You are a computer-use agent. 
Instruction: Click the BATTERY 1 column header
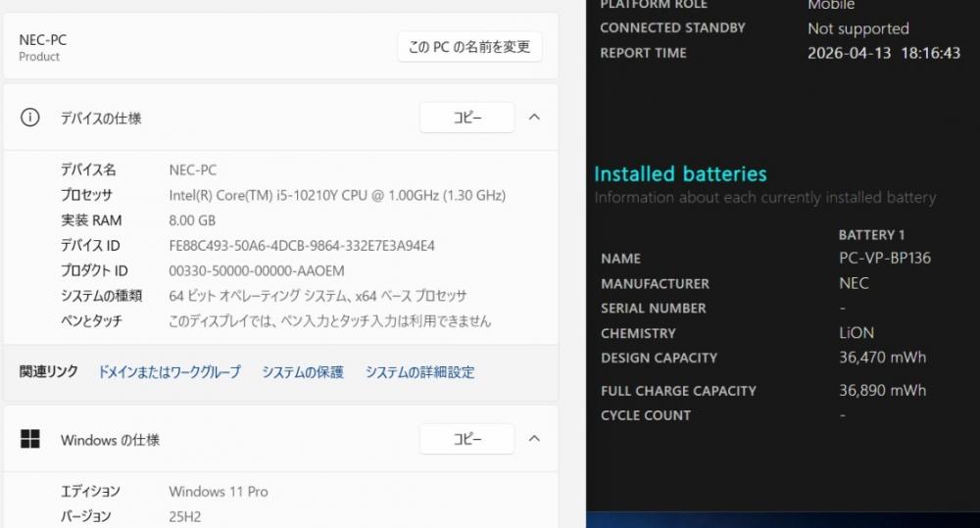click(871, 235)
